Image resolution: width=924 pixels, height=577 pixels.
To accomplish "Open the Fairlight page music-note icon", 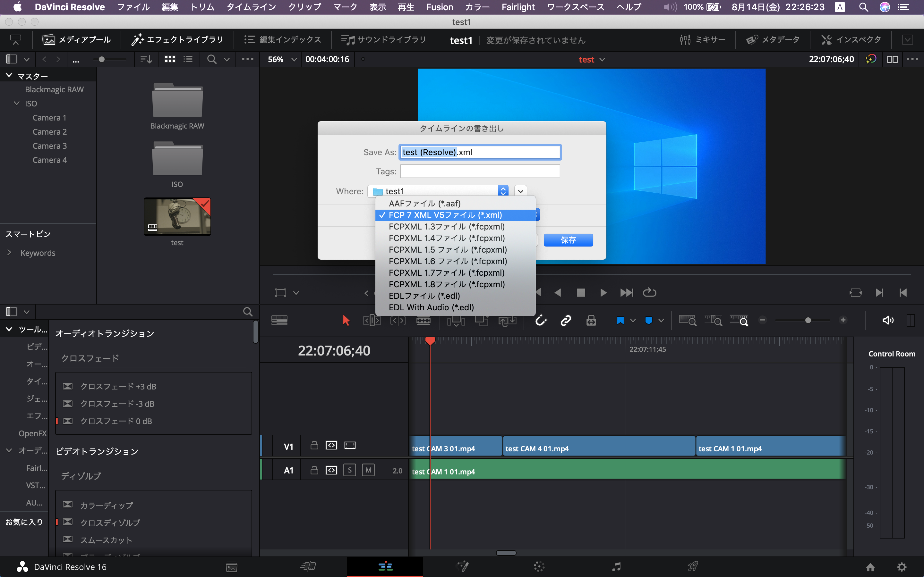I will [x=616, y=567].
